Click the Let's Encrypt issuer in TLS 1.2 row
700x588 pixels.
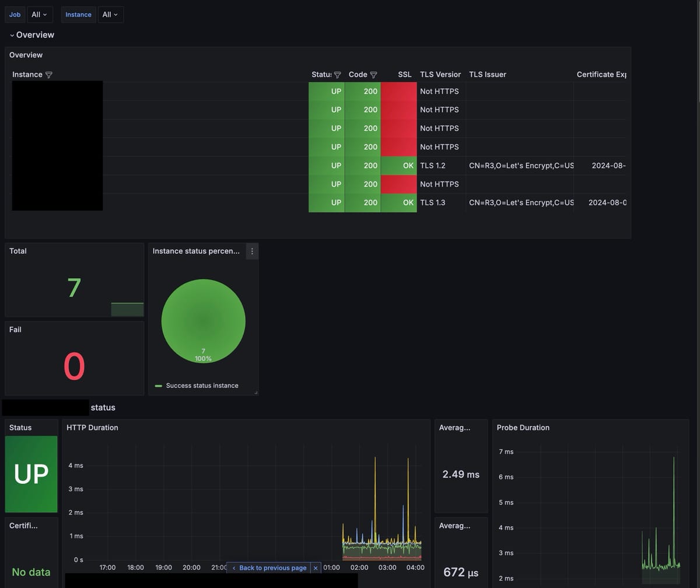[521, 166]
